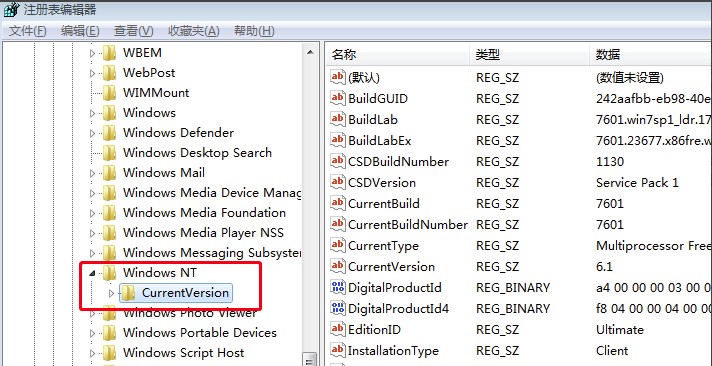This screenshot has width=712, height=366.
Task: Click the Windows Mail folder icon
Action: click(x=109, y=173)
